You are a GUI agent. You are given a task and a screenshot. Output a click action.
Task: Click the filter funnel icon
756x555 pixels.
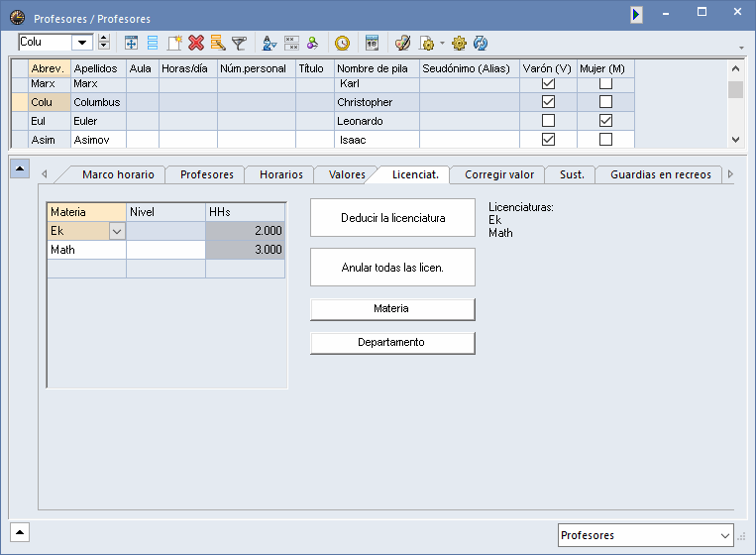239,43
